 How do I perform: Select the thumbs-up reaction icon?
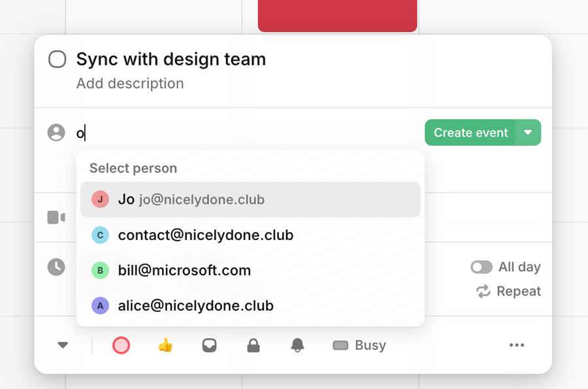pos(165,345)
